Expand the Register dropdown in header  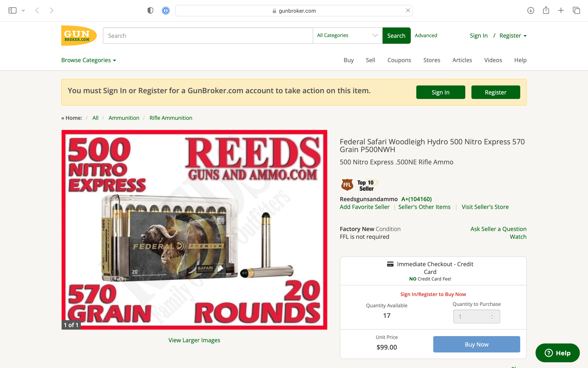click(x=513, y=36)
